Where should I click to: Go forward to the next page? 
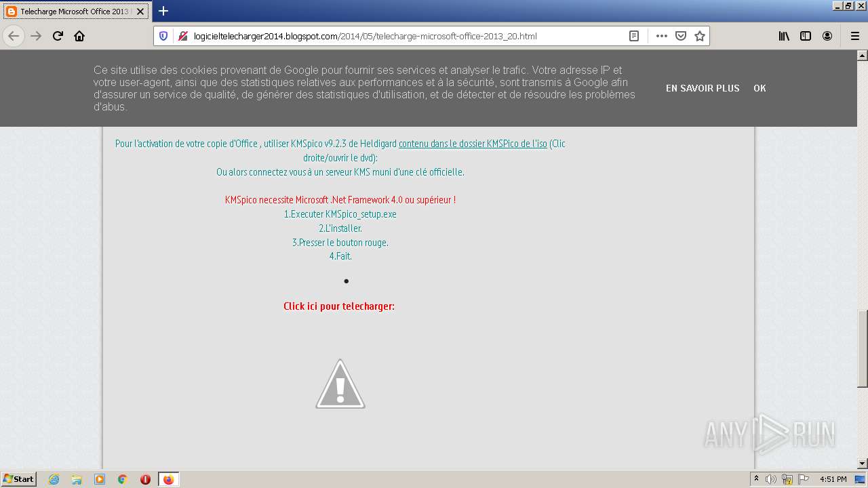[36, 36]
